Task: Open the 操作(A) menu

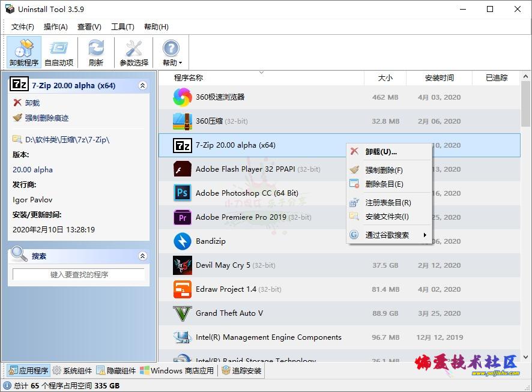Action: coord(56,27)
